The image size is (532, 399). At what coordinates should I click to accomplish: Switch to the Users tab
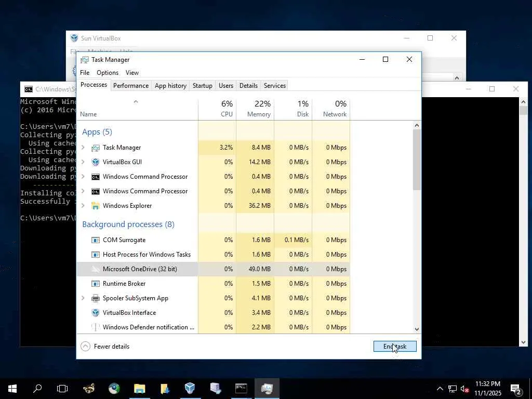click(x=226, y=86)
